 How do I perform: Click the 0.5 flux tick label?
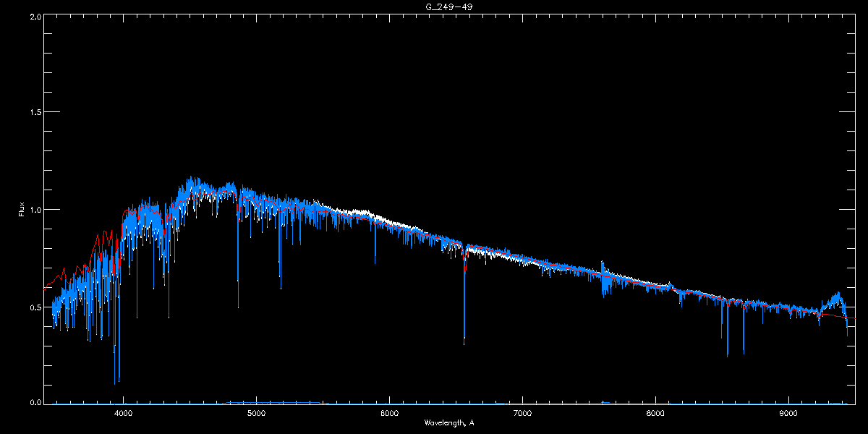click(34, 307)
